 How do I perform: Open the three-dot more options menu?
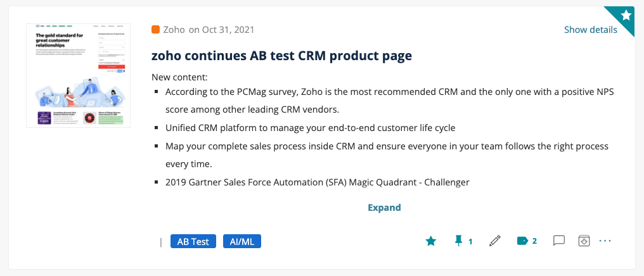605,241
